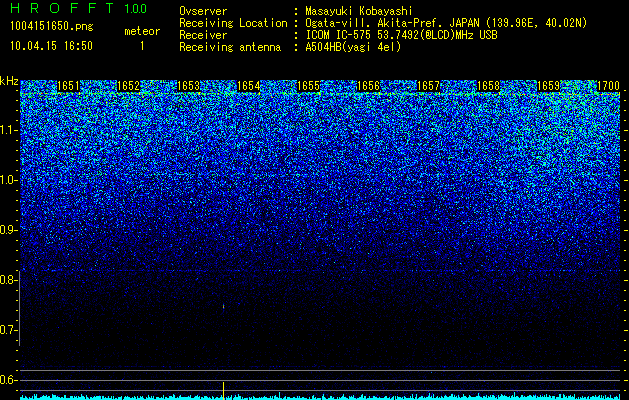Click the Receiving Location field label
629x400 pixels.
pyautogui.click(x=233, y=23)
